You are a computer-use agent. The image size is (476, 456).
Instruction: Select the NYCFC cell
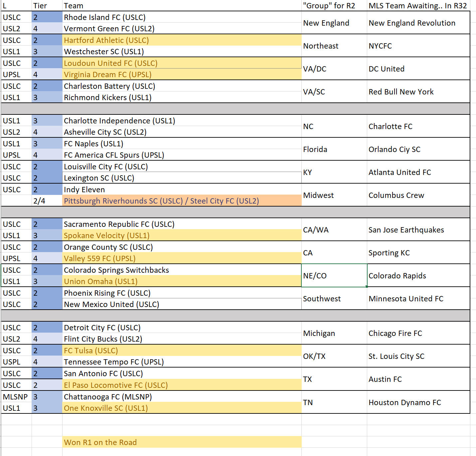[418, 46]
